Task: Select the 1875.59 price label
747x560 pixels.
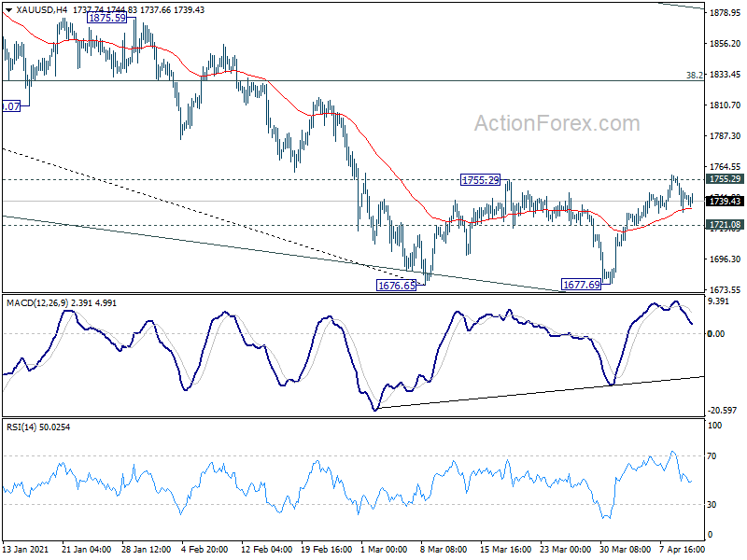Action: tap(107, 18)
